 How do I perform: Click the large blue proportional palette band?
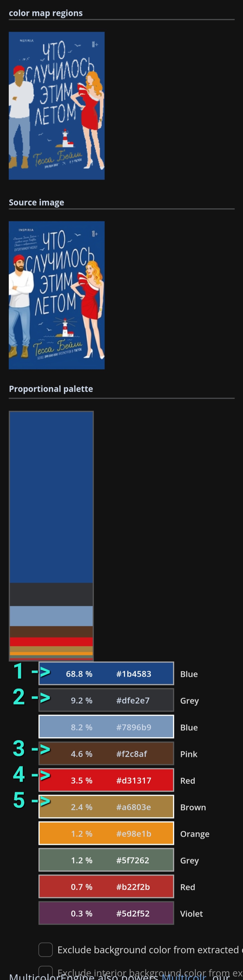[x=51, y=497]
